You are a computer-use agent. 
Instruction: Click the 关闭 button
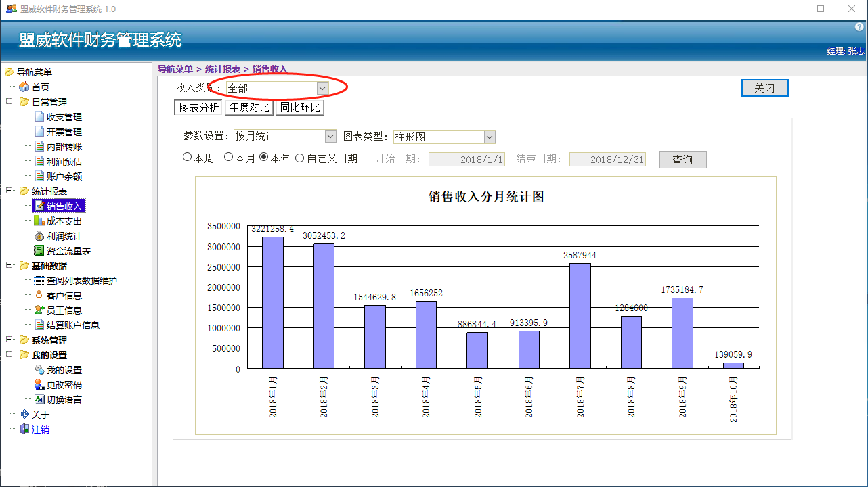coord(764,88)
